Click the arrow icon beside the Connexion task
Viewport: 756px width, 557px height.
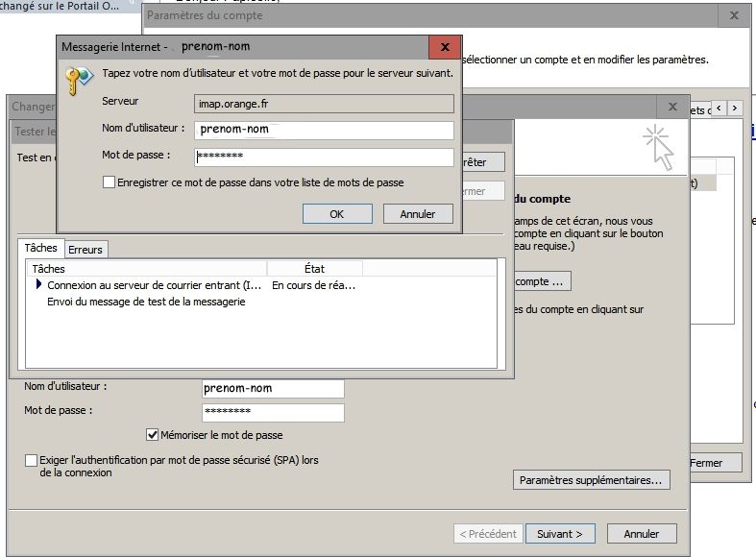(39, 285)
